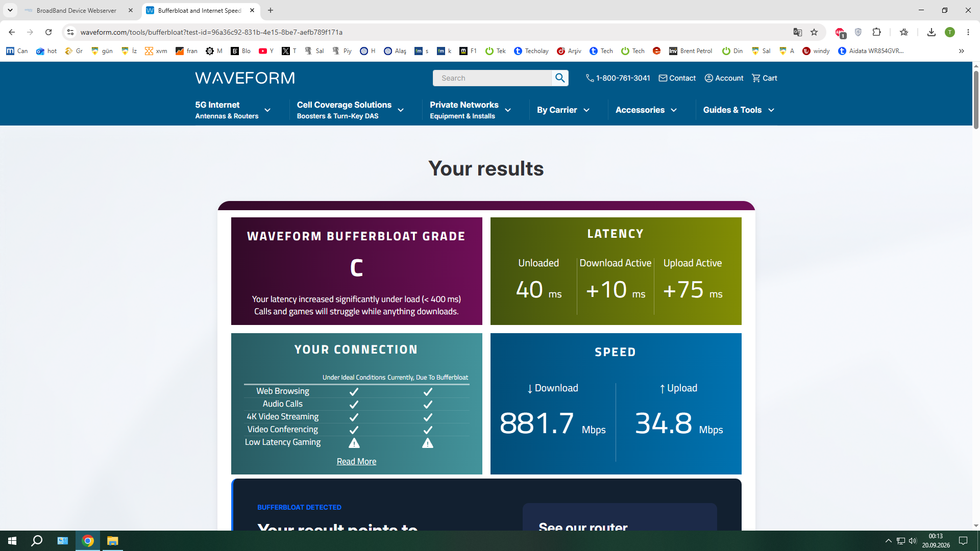Open the Arşiv bookmark
Screen dimensions: 980x551
pos(569,51)
